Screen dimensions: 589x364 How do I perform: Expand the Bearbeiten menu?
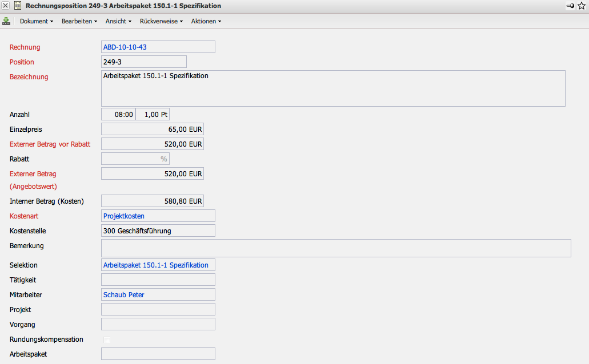coord(79,21)
